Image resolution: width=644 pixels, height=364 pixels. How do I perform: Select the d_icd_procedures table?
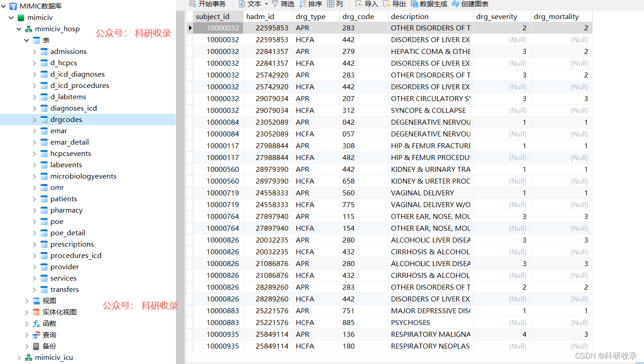[80, 86]
